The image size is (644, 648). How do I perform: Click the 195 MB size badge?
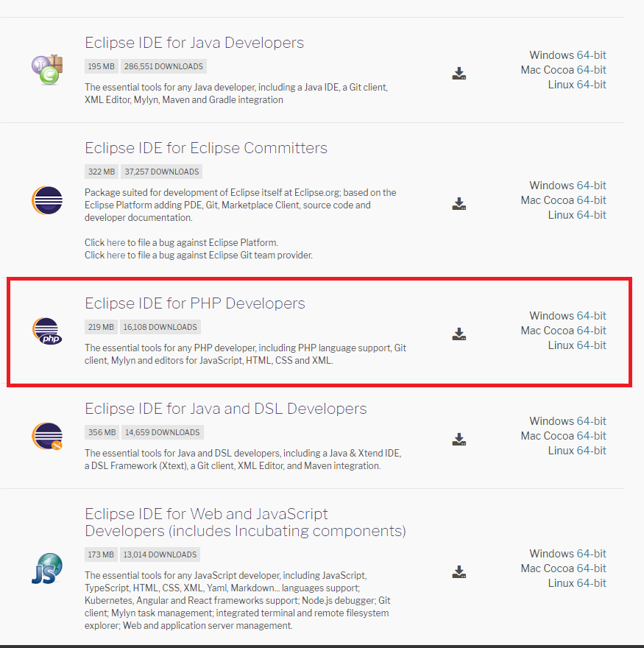point(102,66)
